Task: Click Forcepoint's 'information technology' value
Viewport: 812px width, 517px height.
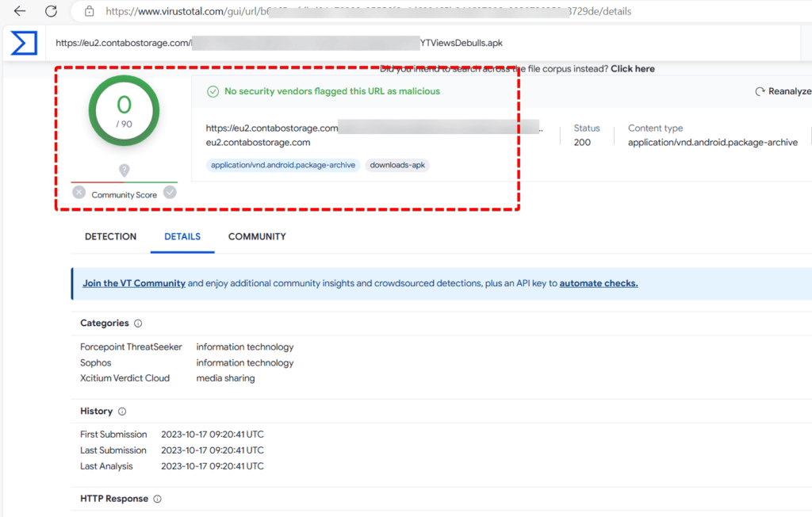Action: 245,347
